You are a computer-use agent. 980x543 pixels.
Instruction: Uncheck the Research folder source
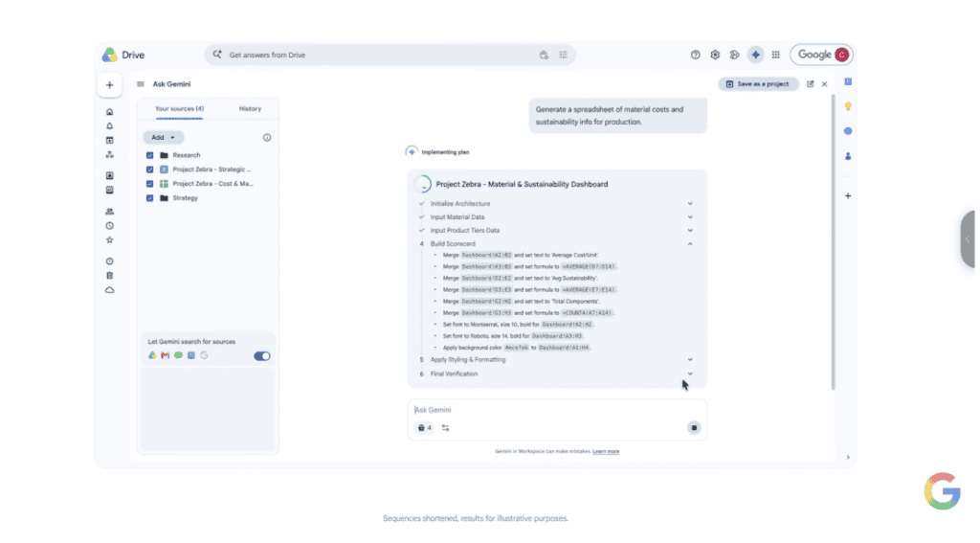pos(149,155)
